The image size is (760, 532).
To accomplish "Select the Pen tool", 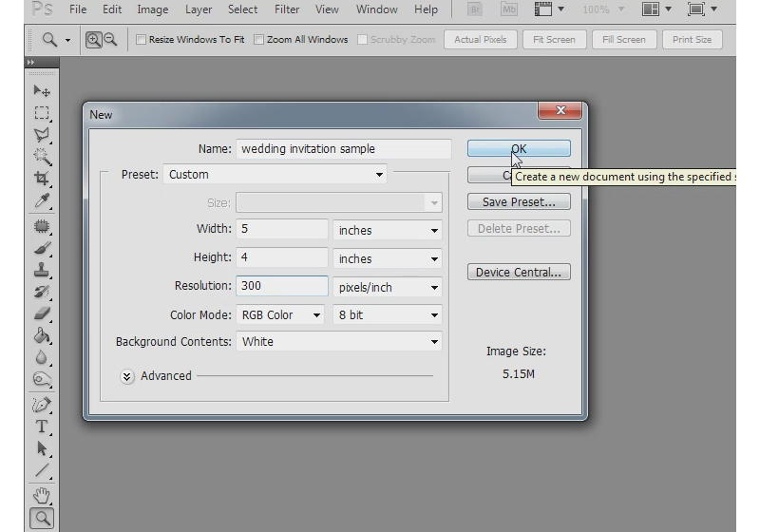I will click(x=42, y=405).
